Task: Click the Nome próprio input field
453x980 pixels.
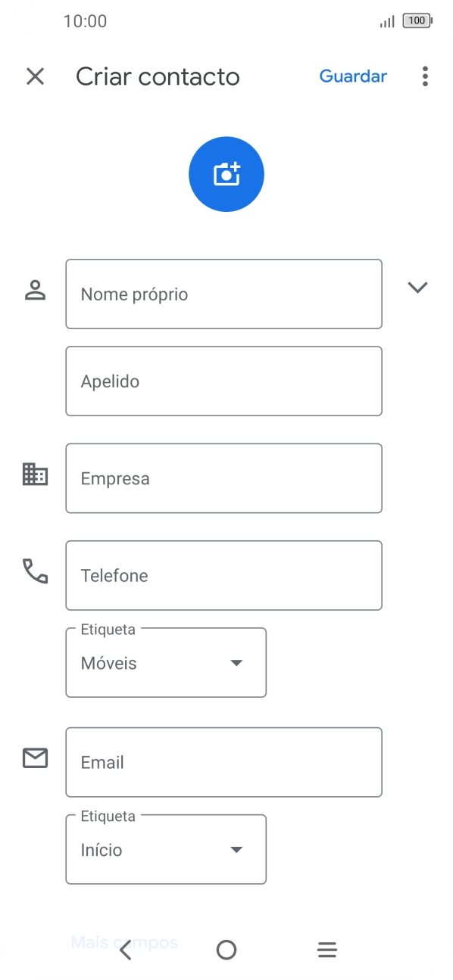Action: tap(223, 294)
